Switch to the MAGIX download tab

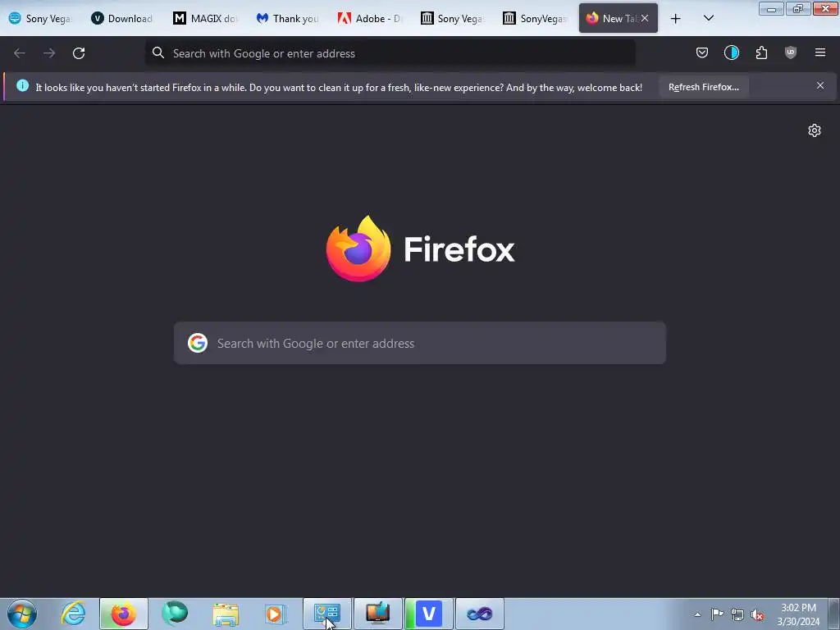206,18
